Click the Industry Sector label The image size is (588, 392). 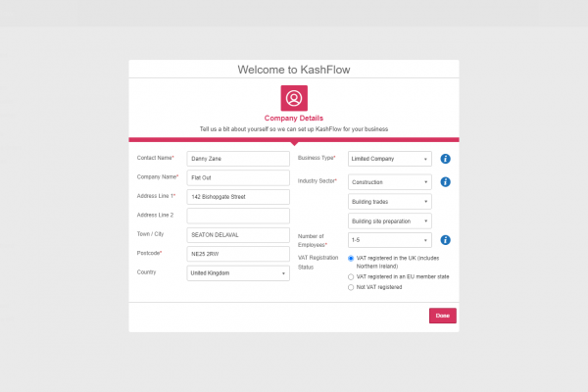[x=318, y=180]
